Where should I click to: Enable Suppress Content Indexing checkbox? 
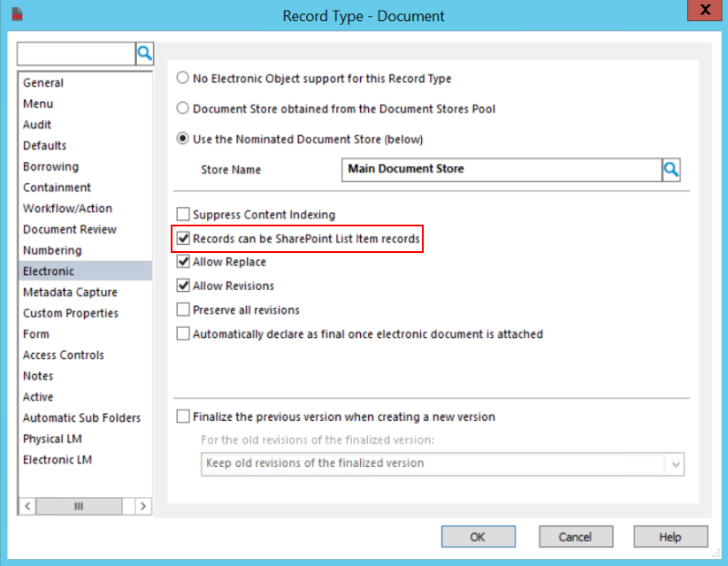tap(183, 214)
